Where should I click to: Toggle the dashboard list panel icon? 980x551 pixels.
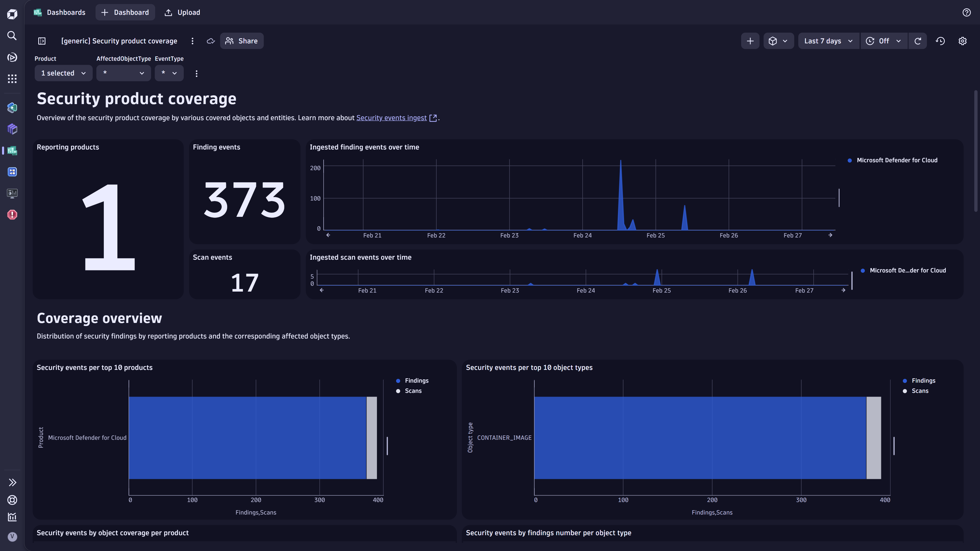[x=42, y=41]
